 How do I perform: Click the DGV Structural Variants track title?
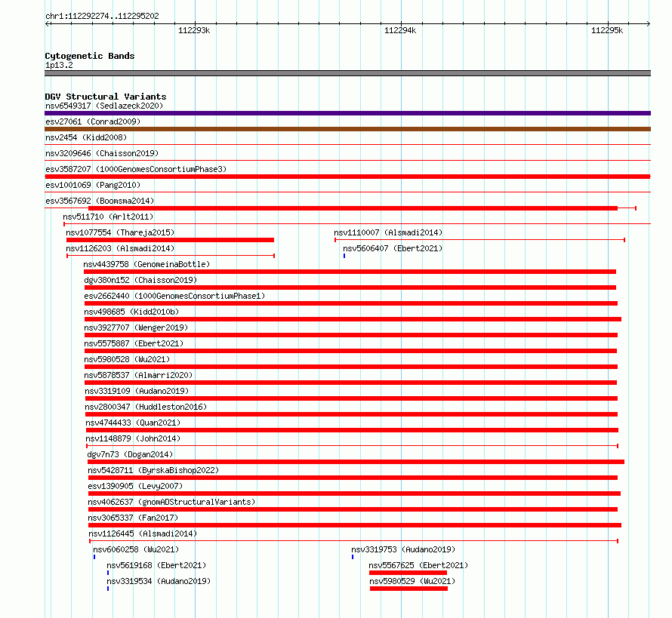(x=106, y=97)
